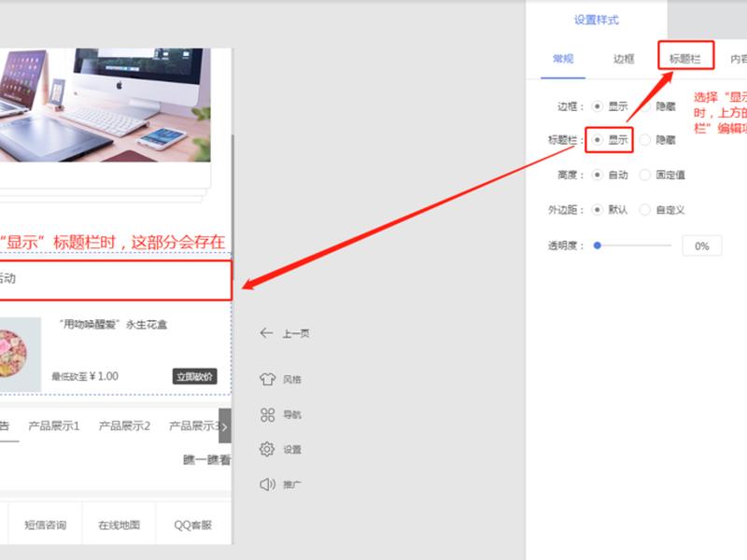
Task: Click the '用吻唤醒爱' 永生花盒 title
Action: pyautogui.click(x=113, y=325)
